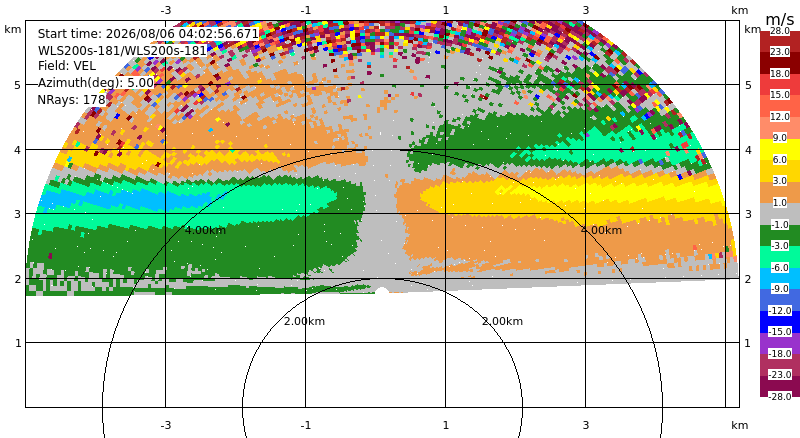Click the bottom axis tick label 3
The image size is (800, 438).
point(586,425)
